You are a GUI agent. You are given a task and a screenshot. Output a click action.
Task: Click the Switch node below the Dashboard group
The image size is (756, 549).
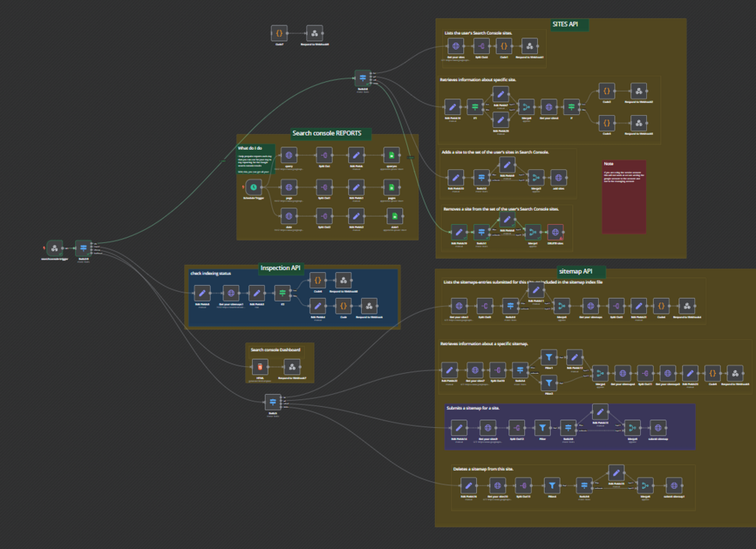click(273, 402)
